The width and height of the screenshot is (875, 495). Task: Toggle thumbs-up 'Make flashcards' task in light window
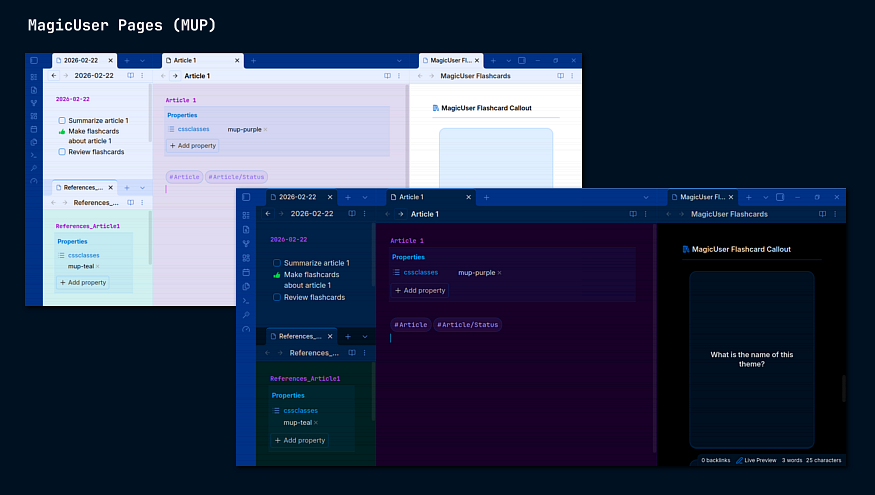[62, 132]
